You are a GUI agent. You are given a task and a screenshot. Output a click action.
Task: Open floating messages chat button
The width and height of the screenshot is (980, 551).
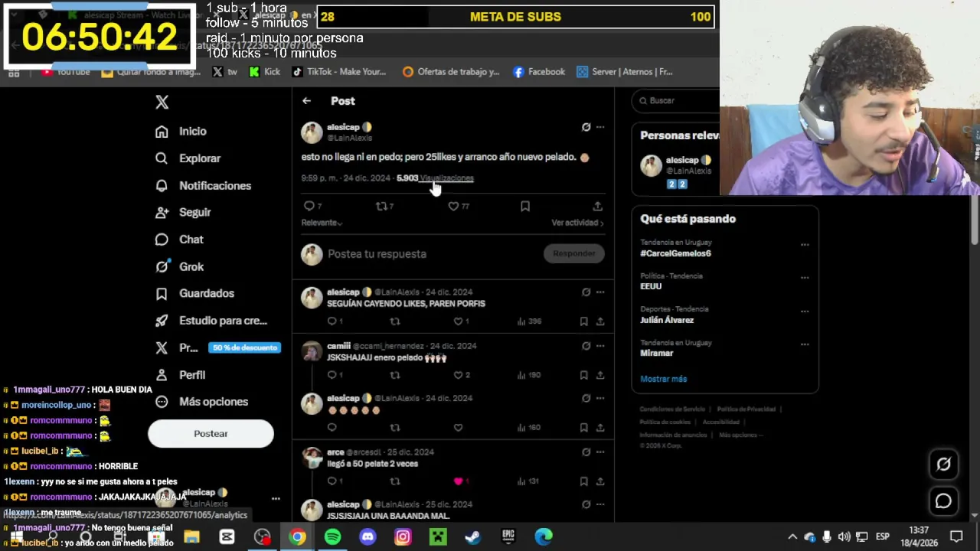point(943,501)
